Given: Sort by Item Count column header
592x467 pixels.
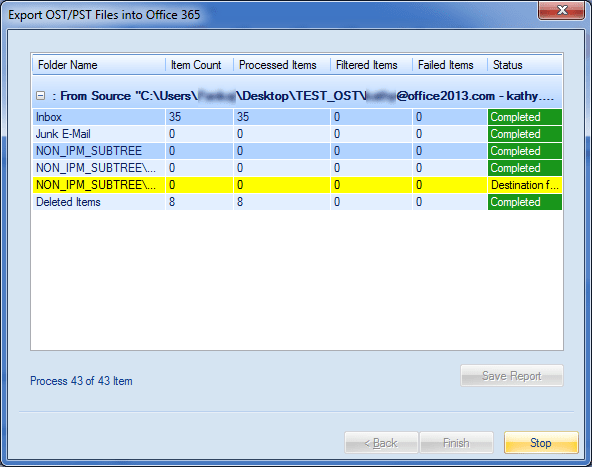Looking at the screenshot, I should tap(199, 65).
